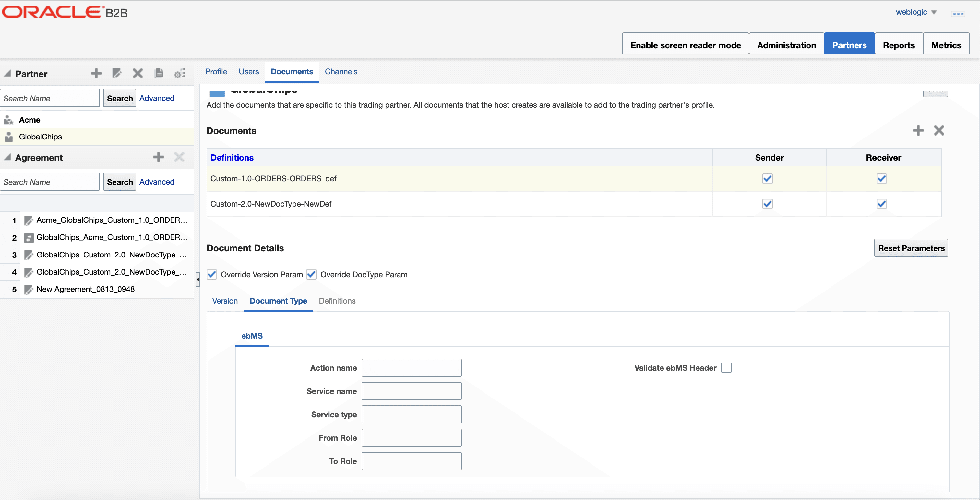Uncheck Override Version Param

coord(212,274)
